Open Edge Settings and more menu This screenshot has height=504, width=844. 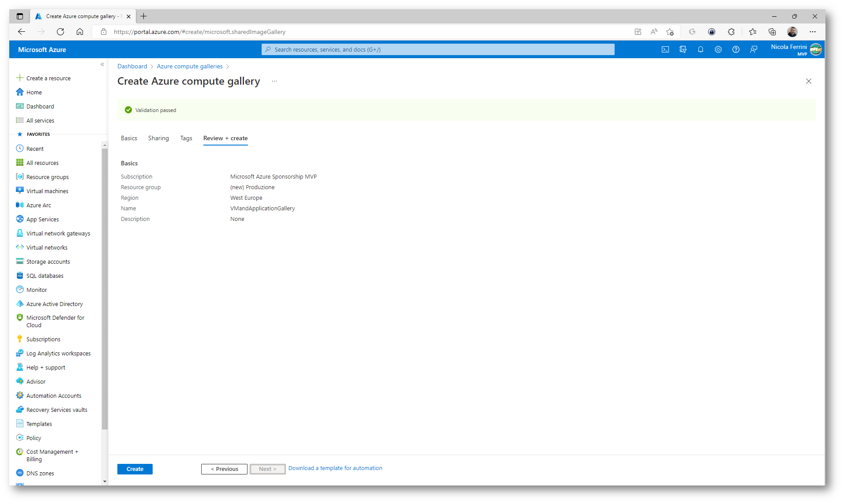(x=813, y=32)
